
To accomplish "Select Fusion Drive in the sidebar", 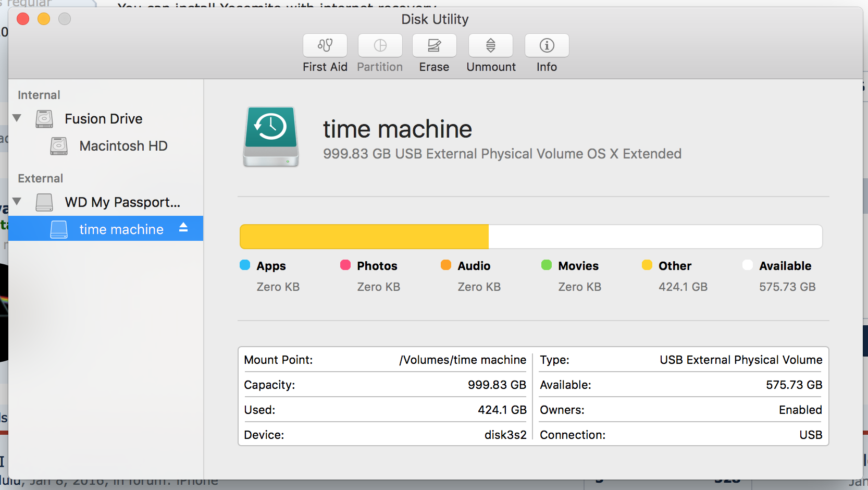I will point(104,119).
